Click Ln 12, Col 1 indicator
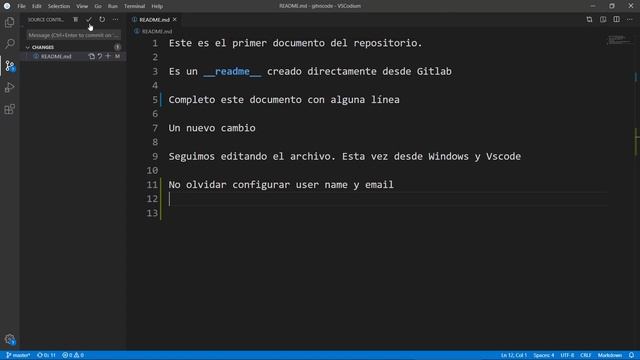Screen dimensions: 640x360 (x=514, y=356)
